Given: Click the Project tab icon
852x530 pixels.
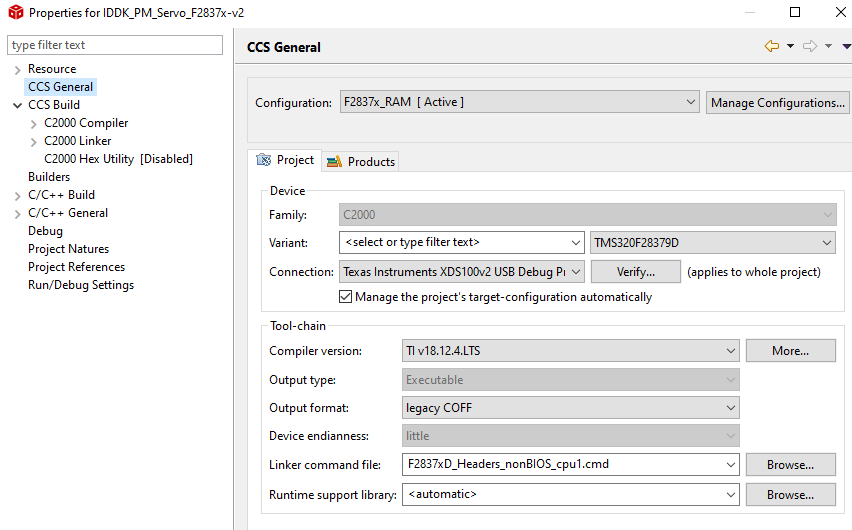Looking at the screenshot, I should [264, 160].
